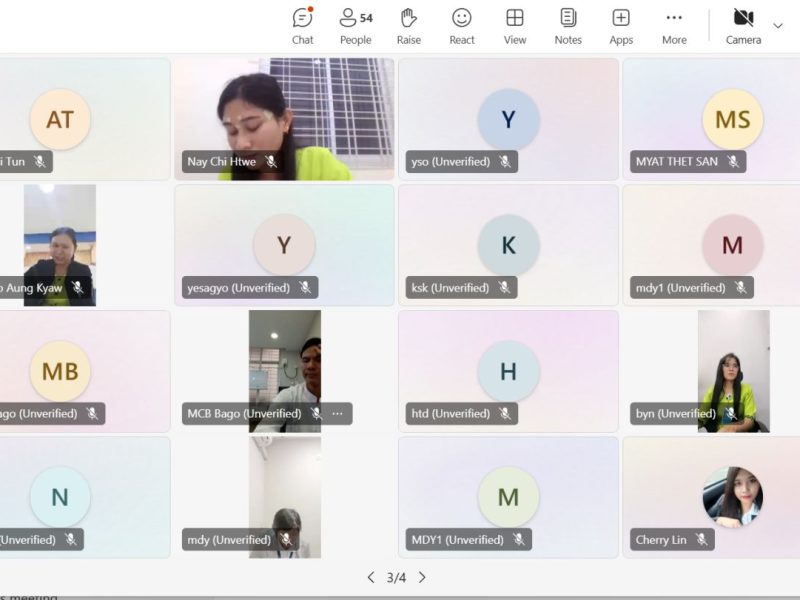The image size is (800, 600).
Task: Open the View layout options
Action: click(x=515, y=27)
